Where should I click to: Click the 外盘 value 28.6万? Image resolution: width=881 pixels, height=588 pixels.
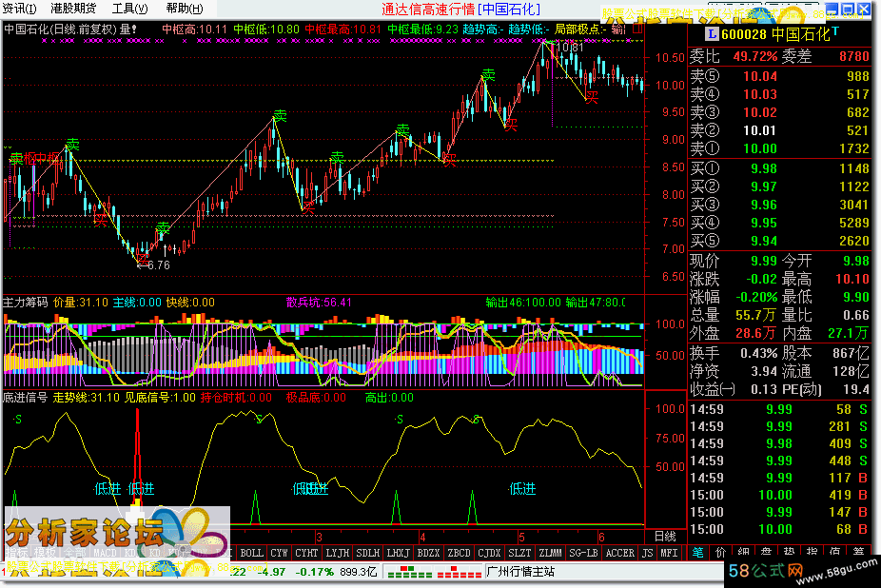[755, 333]
